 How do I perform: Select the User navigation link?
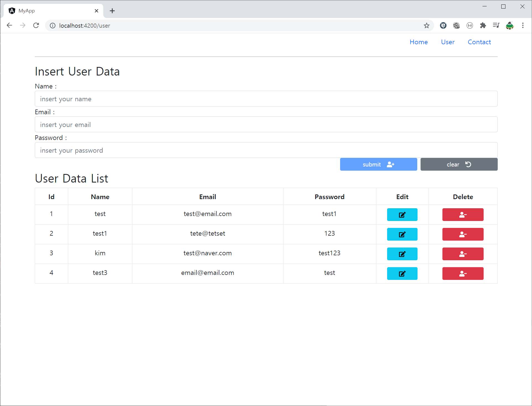447,42
